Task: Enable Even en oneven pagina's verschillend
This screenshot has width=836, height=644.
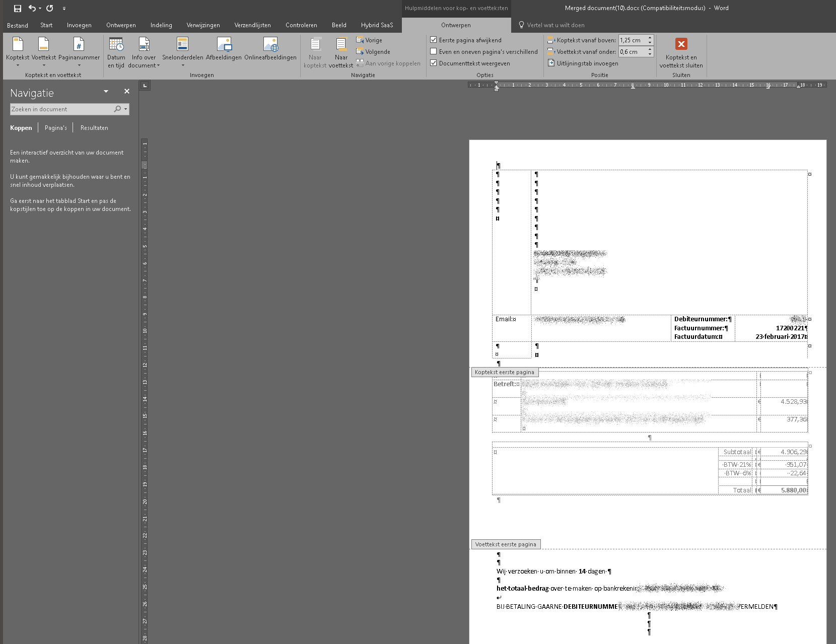Action: [434, 51]
